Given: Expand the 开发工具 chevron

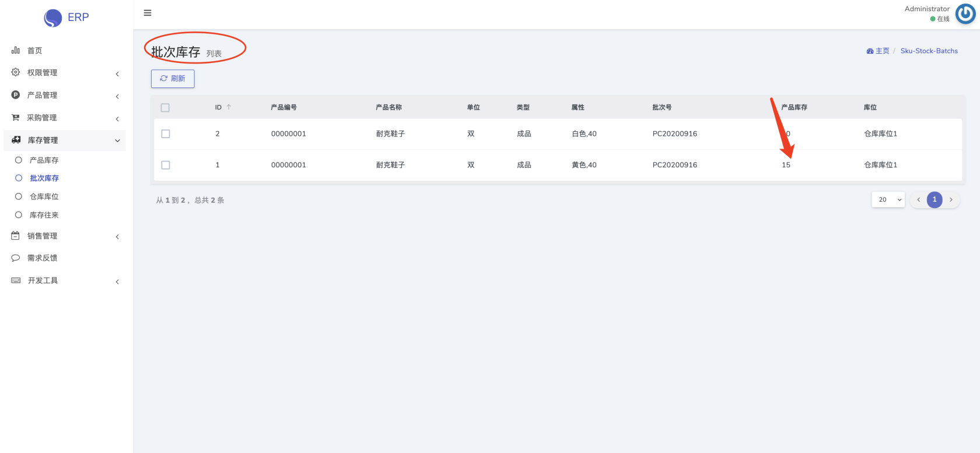Looking at the screenshot, I should (x=117, y=282).
